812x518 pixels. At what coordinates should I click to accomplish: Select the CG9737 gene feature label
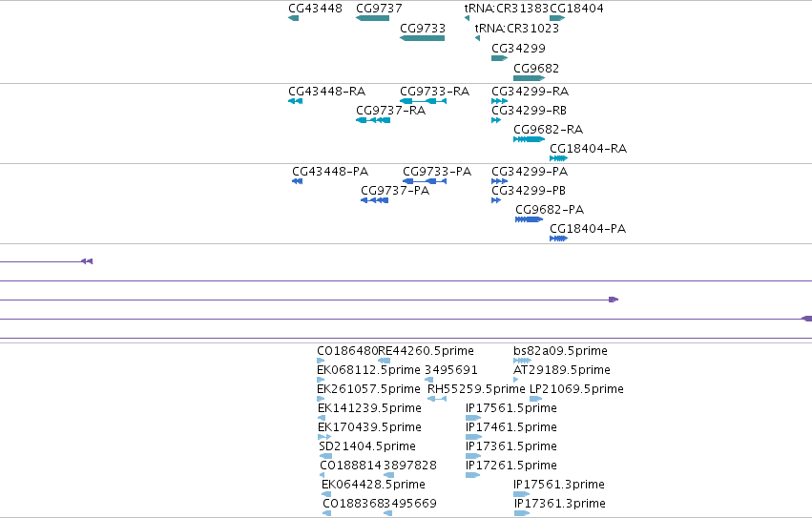[x=379, y=9]
